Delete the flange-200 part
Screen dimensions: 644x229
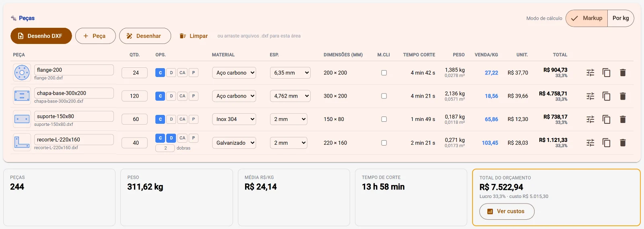coord(623,73)
